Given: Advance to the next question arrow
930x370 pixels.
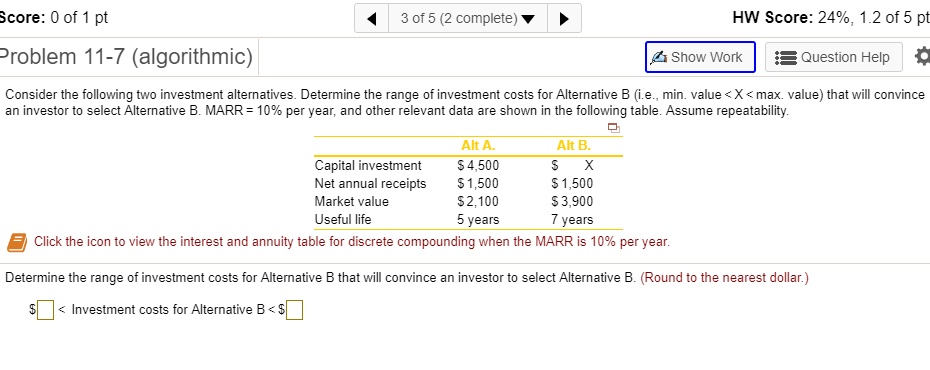Looking at the screenshot, I should (x=564, y=18).
